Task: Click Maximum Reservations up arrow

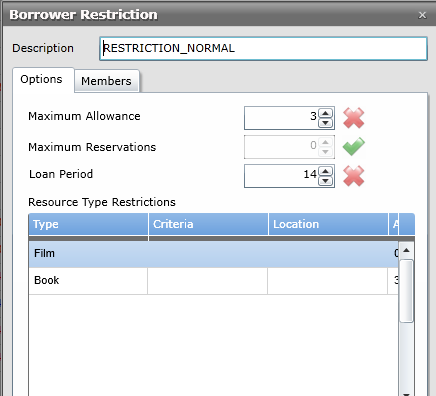Action: tap(325, 142)
